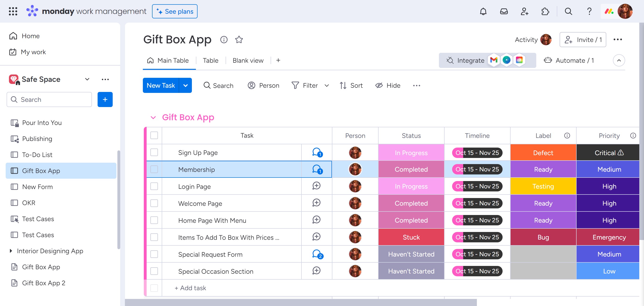Click the sidebar workspace Search field
644x306 pixels.
coord(49,99)
